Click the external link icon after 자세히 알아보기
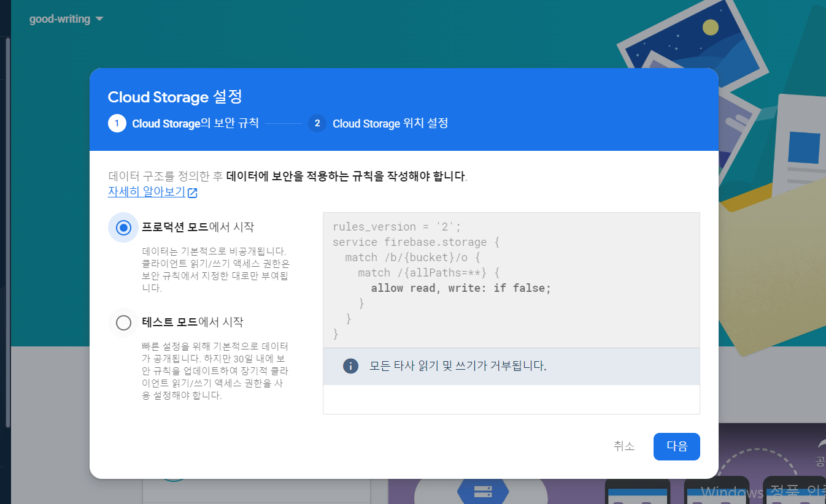Screen dimensions: 826x504 coord(193,193)
